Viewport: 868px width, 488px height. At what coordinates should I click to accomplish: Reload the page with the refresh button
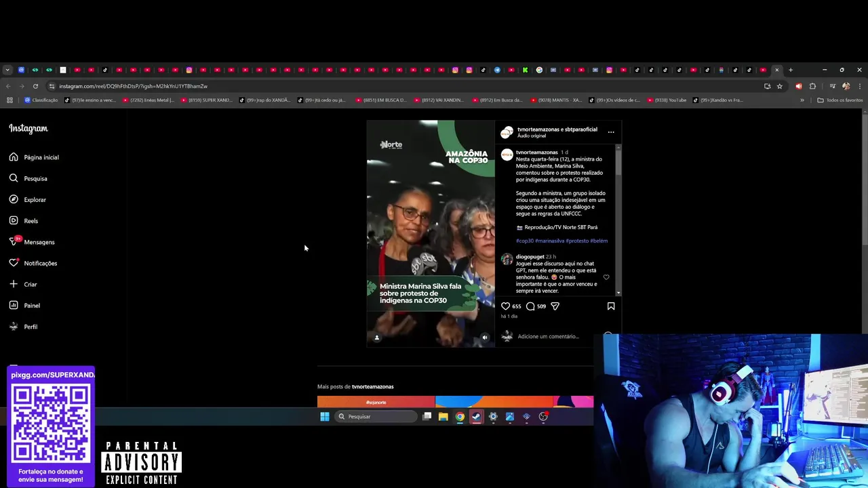point(35,86)
